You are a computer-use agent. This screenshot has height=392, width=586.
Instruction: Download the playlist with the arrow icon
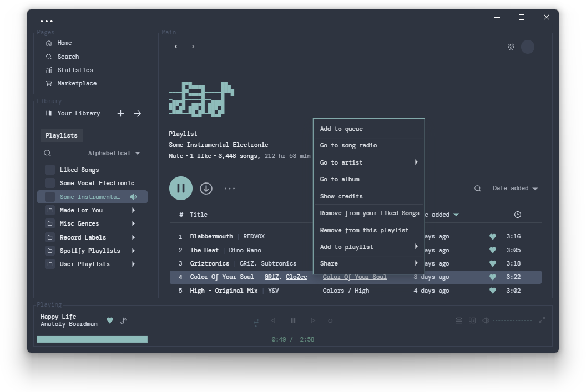coord(206,189)
